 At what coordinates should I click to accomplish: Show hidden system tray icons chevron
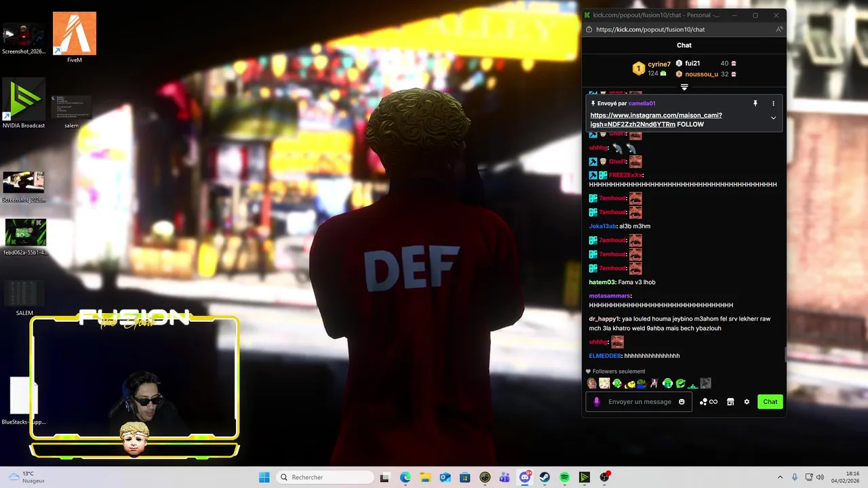[780, 477]
